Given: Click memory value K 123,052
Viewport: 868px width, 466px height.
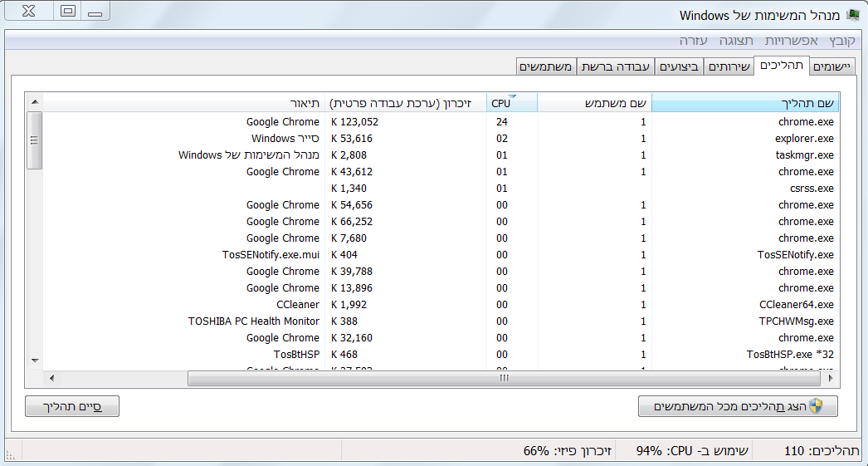Looking at the screenshot, I should coord(355,122).
